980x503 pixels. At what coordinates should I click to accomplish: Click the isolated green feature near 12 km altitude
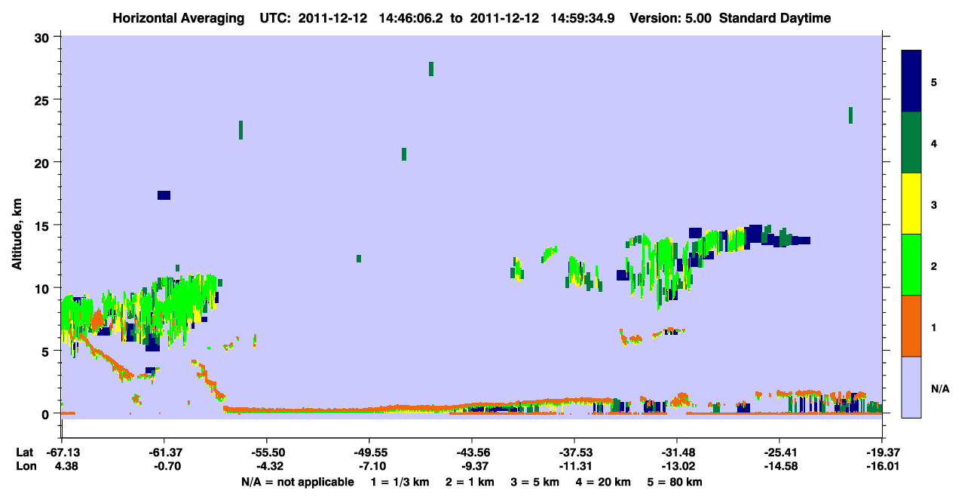click(359, 259)
